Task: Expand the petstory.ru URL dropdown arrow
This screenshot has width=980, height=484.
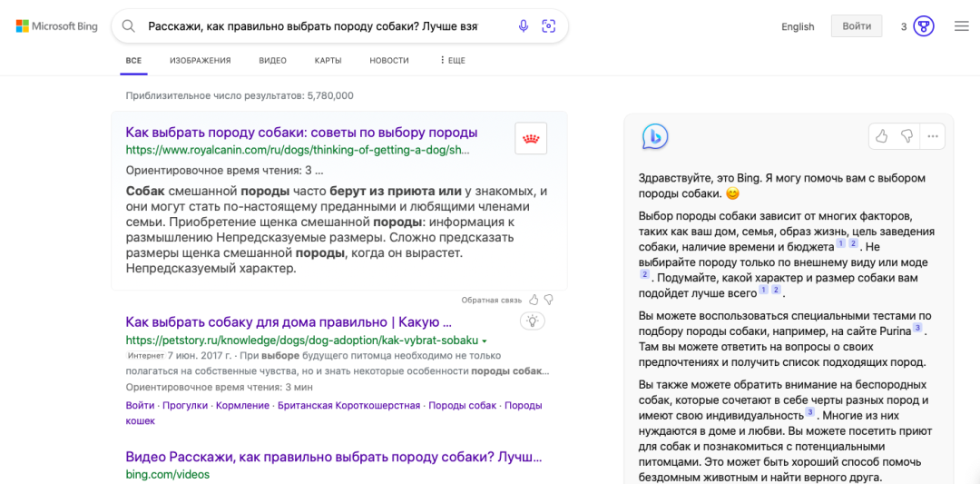Action: 485,341
